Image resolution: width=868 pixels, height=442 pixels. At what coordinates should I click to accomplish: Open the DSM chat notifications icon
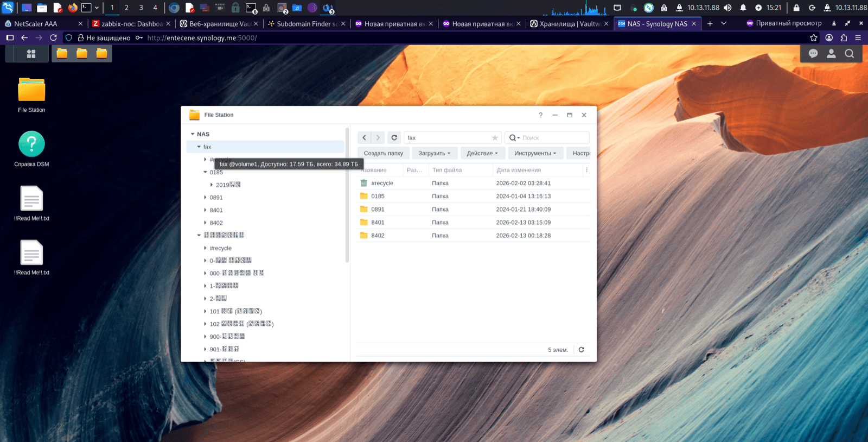[813, 53]
